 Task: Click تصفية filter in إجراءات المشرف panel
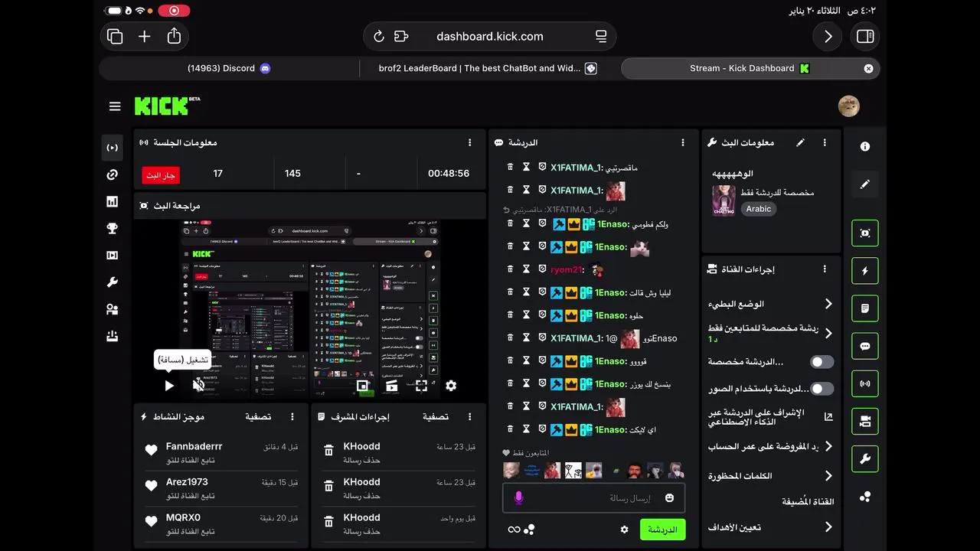[436, 417]
